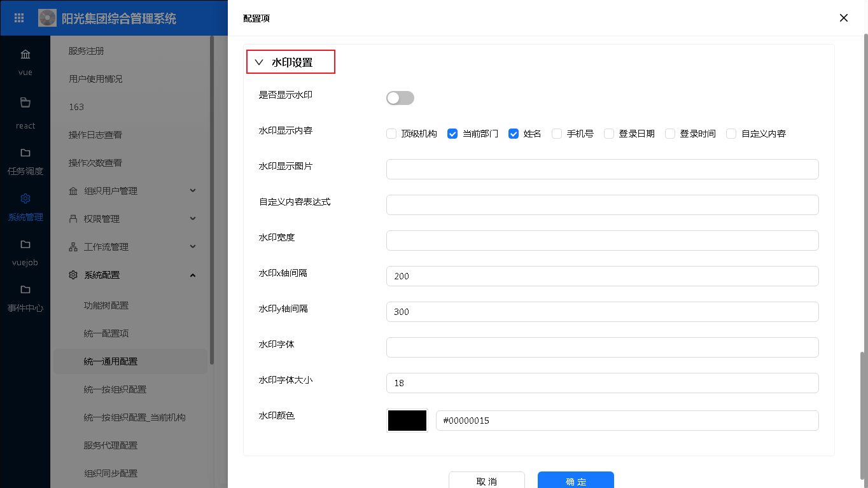Open the 事件中心 folder icon
The height and width of the screenshot is (488, 868).
click(x=25, y=290)
